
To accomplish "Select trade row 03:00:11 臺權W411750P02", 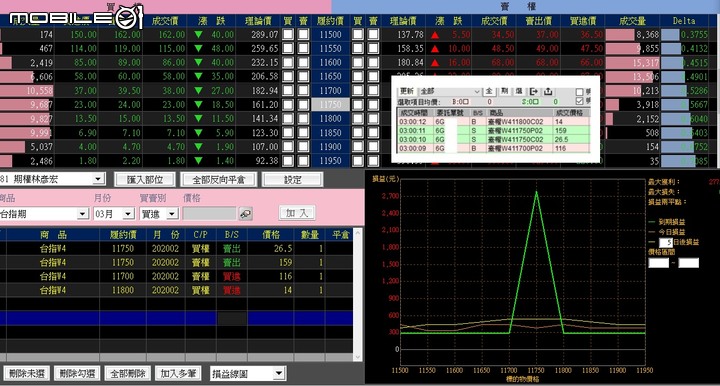I will 493,130.
